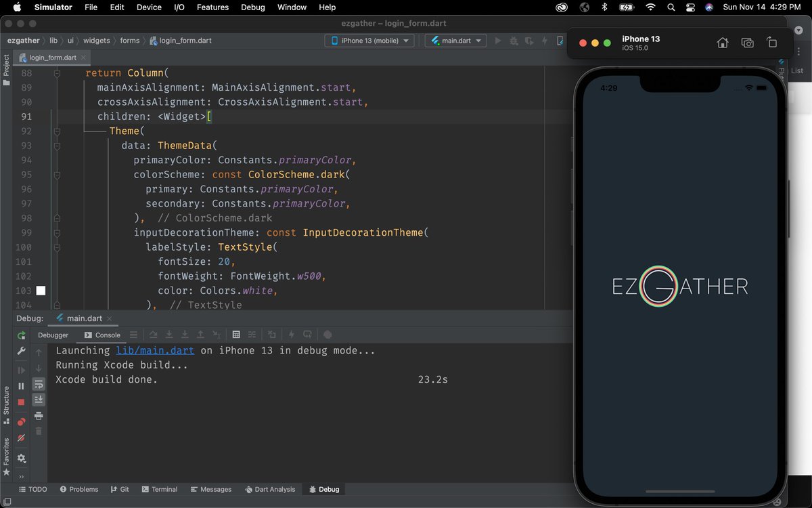Click the Wi-Fi menu bar icon
Screen dimensions: 812x508
point(650,7)
